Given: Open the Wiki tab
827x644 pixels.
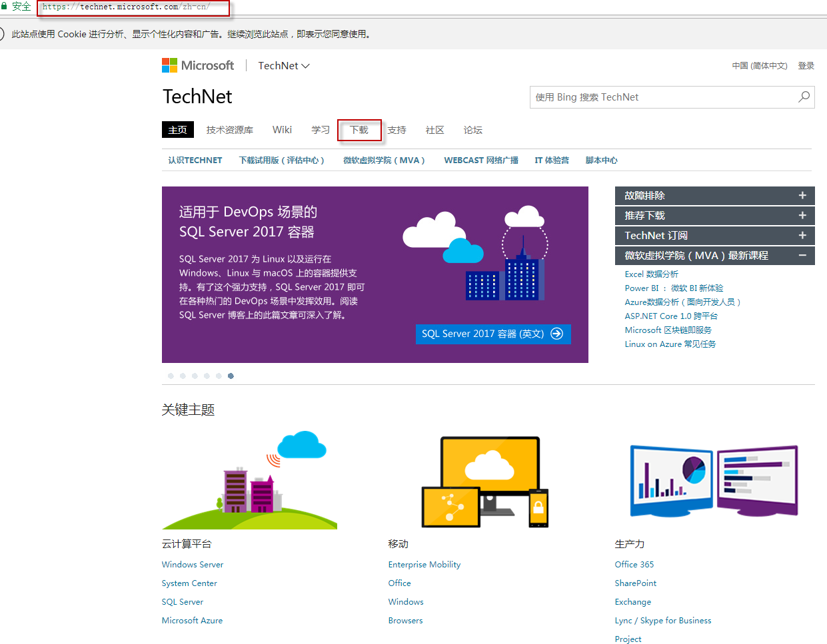Looking at the screenshot, I should (282, 130).
